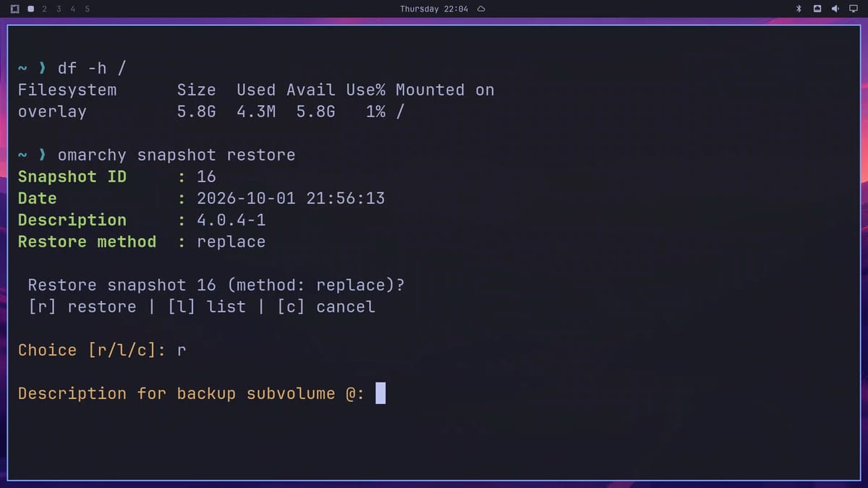This screenshot has width=868, height=488.
Task: Click the green "Restore method" label
Action: pos(87,241)
